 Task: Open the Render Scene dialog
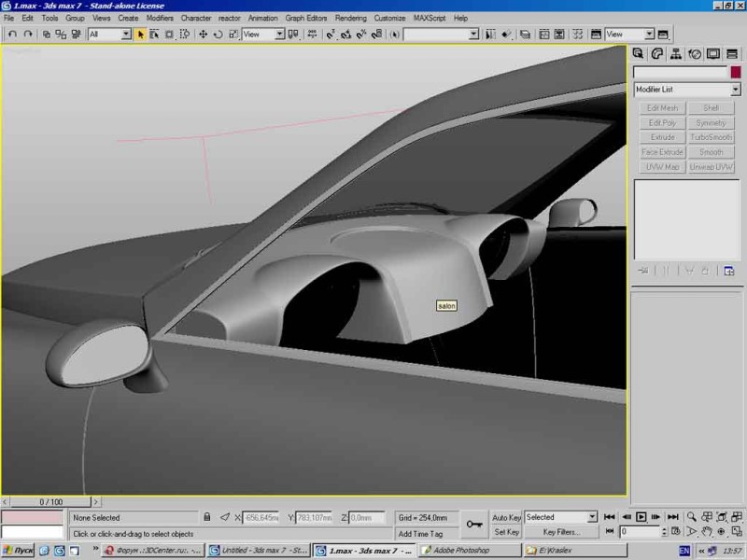point(596,35)
